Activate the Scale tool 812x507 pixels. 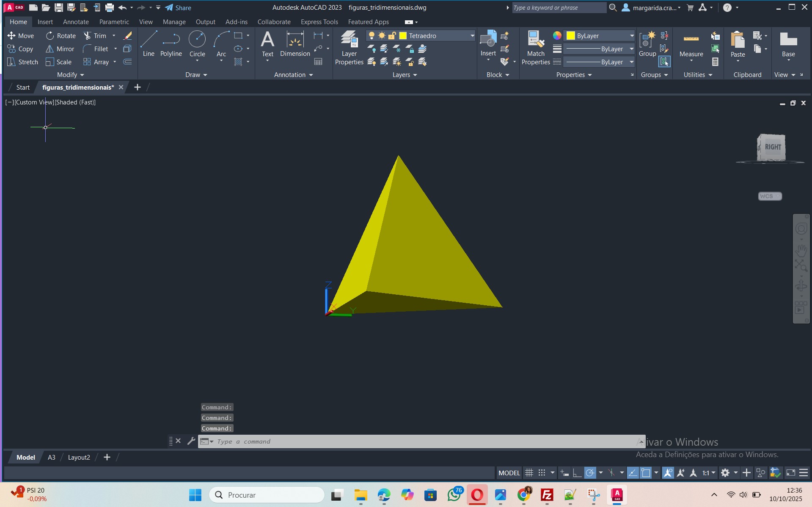point(59,62)
